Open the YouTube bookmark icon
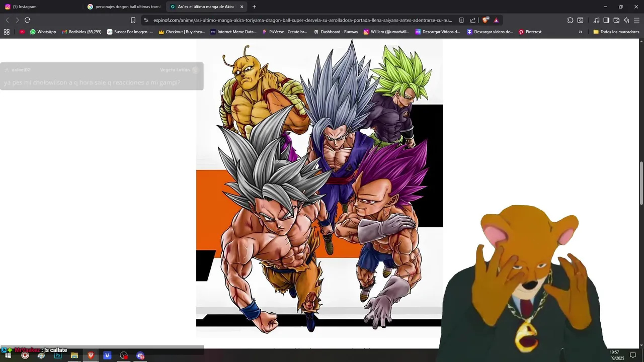This screenshot has height=362, width=644. tap(22, 32)
